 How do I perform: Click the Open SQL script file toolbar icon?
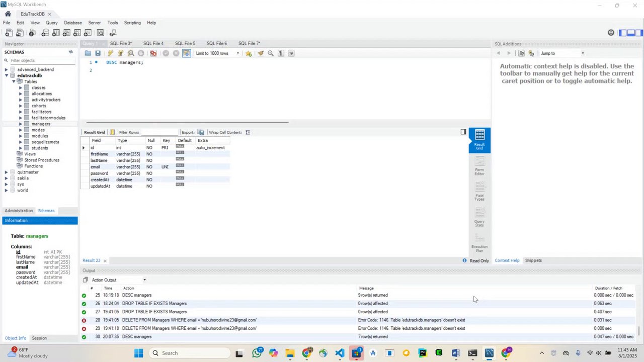(20, 33)
